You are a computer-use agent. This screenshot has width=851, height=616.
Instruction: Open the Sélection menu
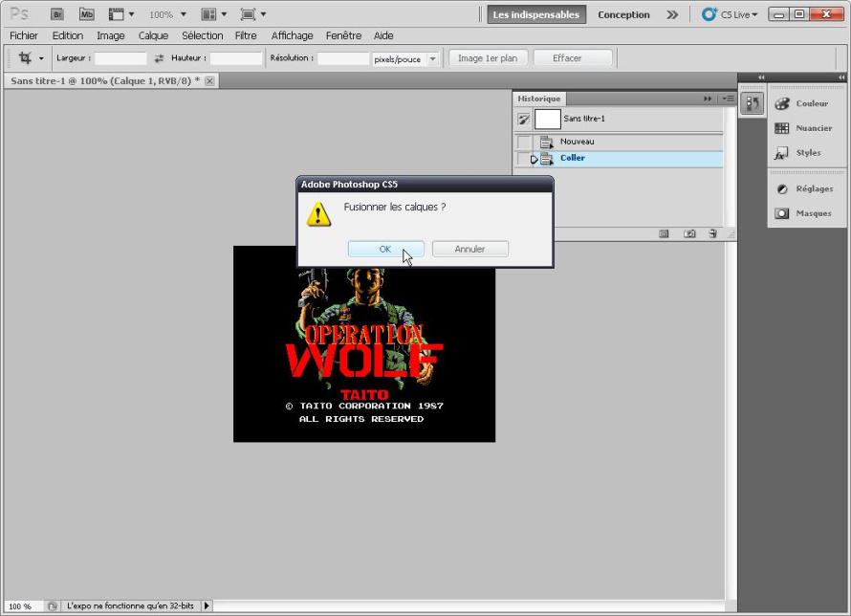(x=203, y=35)
